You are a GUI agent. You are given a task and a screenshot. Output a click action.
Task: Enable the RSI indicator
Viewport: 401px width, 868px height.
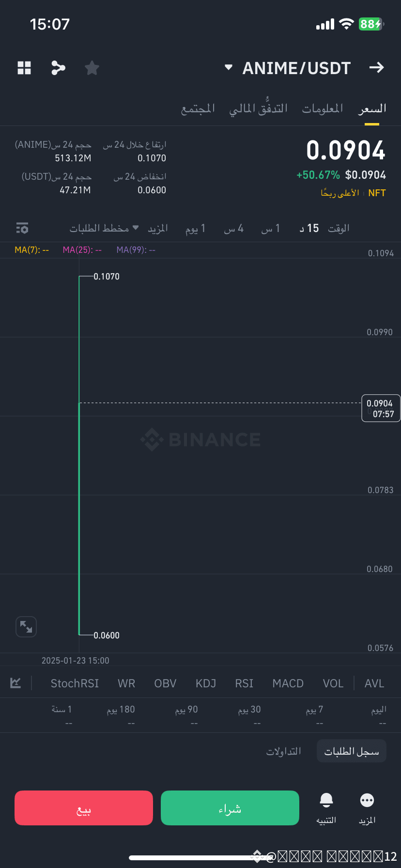coord(244,683)
